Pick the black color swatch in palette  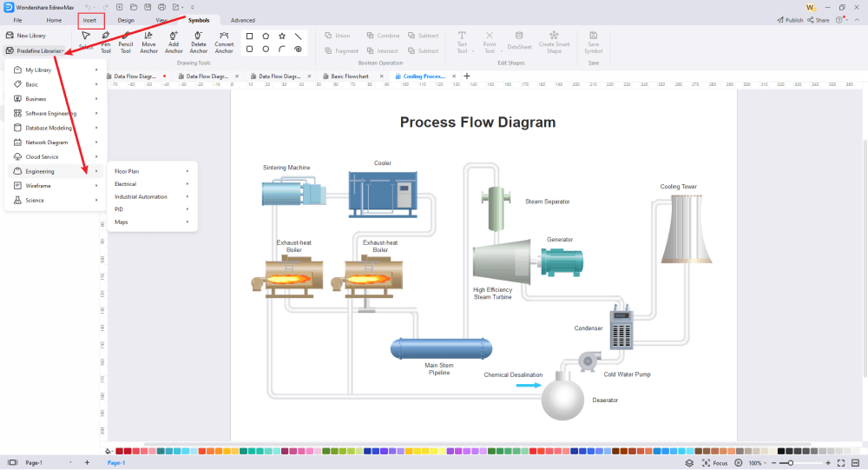tap(781, 451)
